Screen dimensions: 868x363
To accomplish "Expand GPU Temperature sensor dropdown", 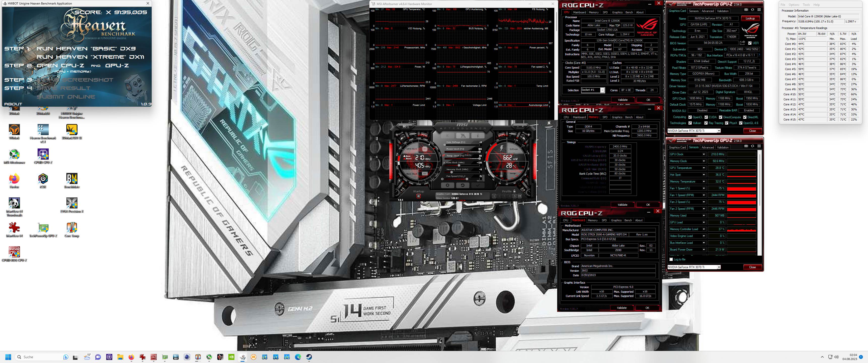I will pos(703,168).
